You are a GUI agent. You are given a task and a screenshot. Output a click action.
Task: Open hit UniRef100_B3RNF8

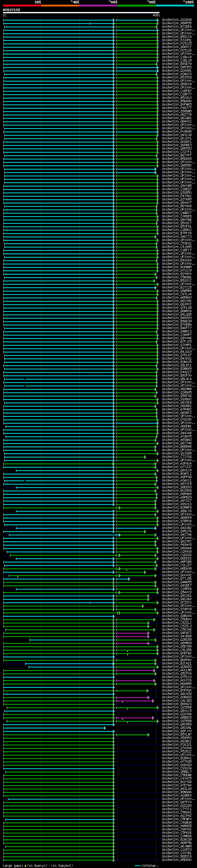(177, 508)
